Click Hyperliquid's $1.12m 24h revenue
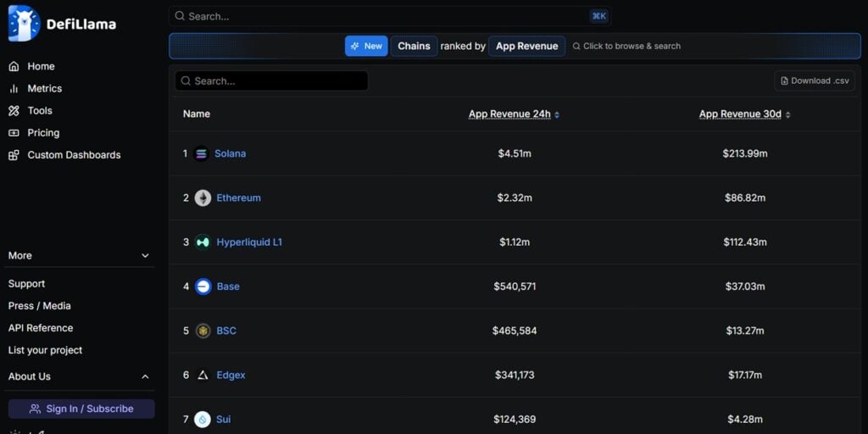Image resolution: width=868 pixels, height=434 pixels. (515, 242)
